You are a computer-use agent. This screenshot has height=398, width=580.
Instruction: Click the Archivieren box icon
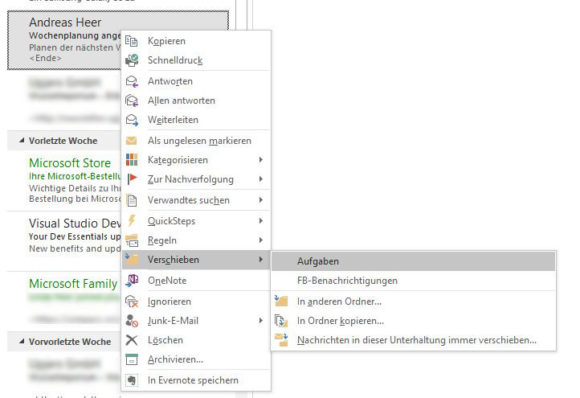pos(132,359)
